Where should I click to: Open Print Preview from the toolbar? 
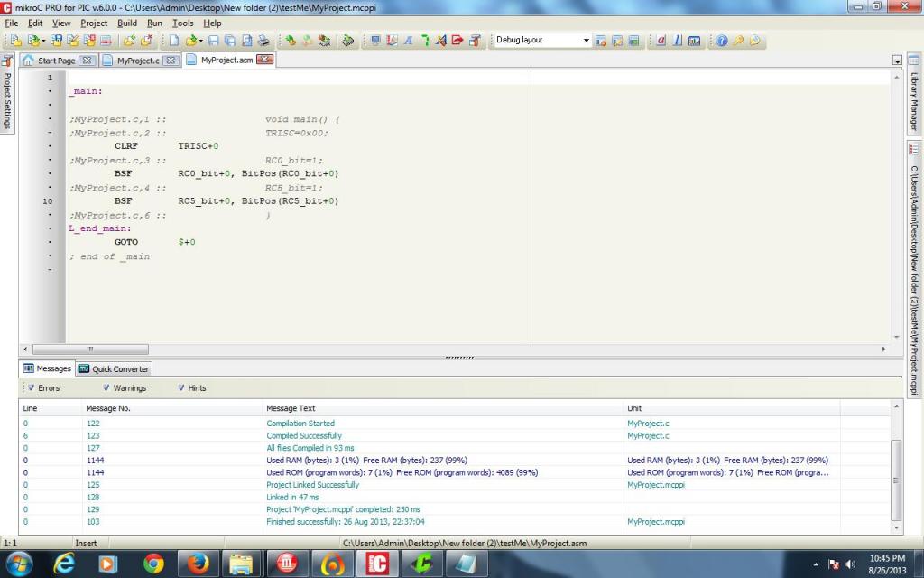tap(247, 40)
